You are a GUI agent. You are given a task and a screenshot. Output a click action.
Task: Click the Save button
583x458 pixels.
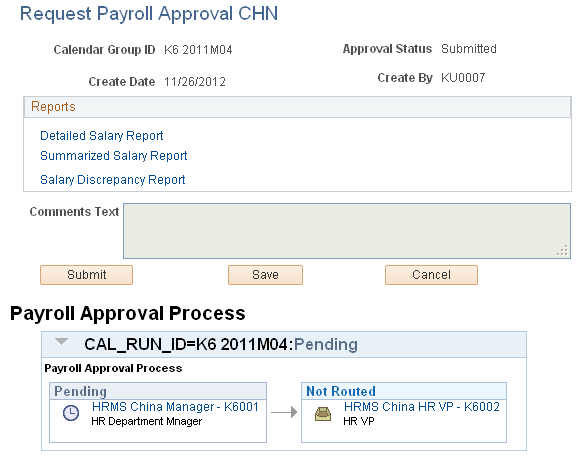(x=265, y=275)
